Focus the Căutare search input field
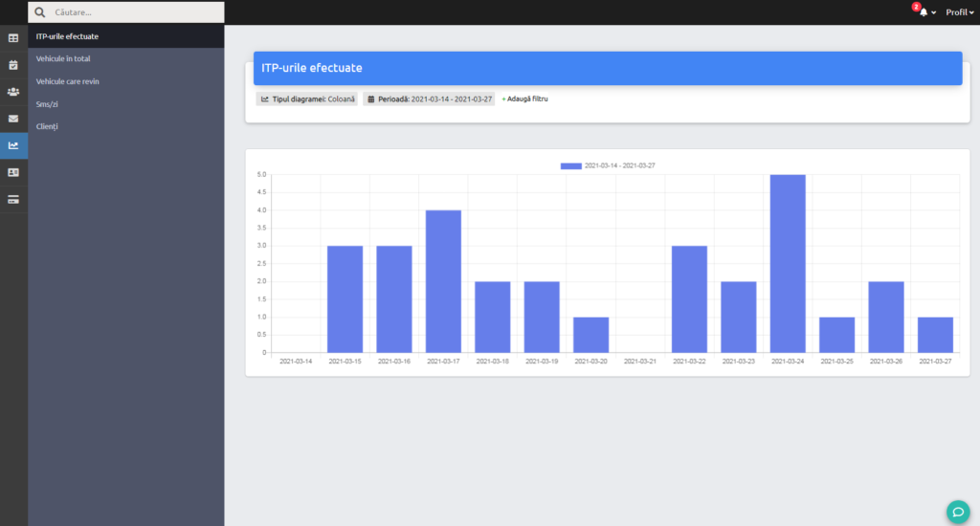Screen dimensions: 980x526 (x=136, y=12)
